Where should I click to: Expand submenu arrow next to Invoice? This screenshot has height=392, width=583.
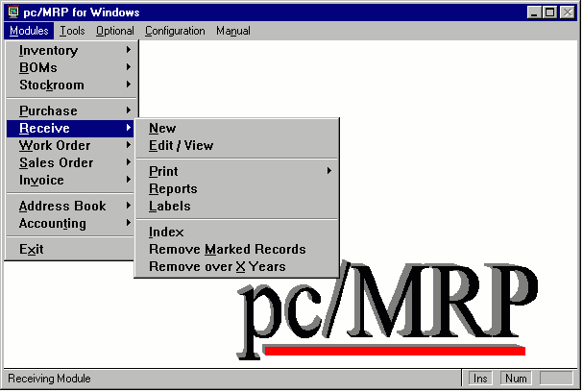129,180
